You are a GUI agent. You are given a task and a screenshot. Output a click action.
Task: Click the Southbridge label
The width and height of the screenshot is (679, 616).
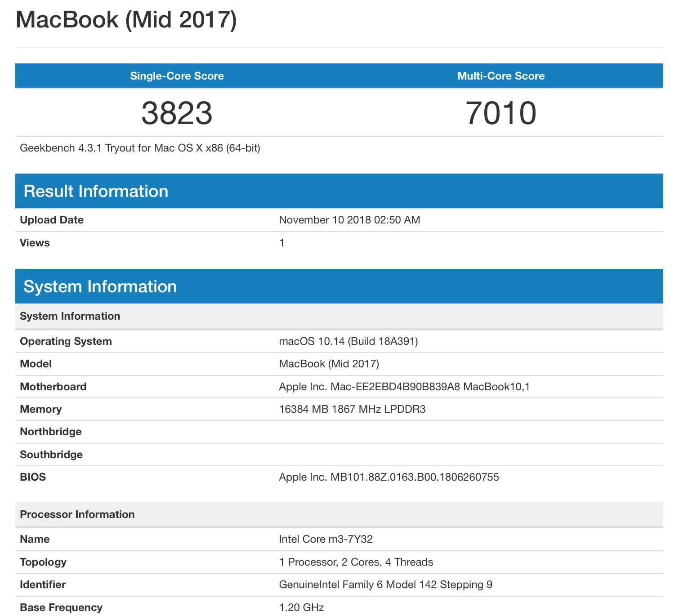coord(51,455)
